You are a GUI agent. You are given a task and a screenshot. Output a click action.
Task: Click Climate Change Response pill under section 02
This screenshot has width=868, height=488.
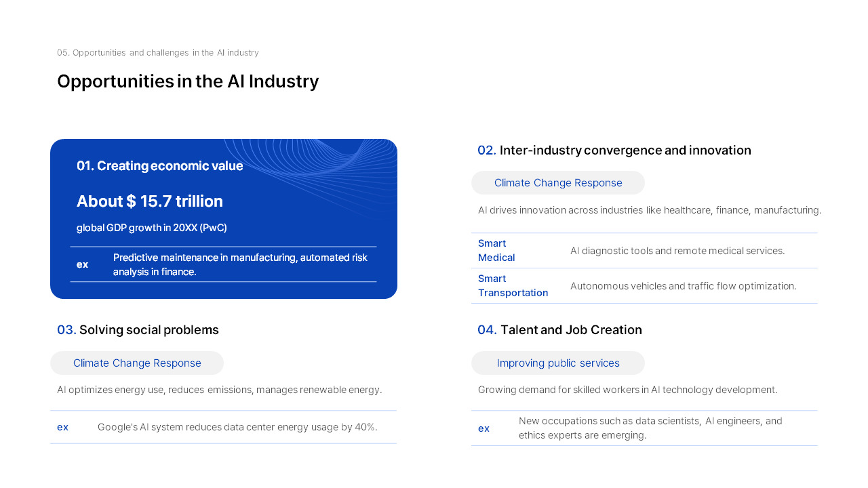558,183
